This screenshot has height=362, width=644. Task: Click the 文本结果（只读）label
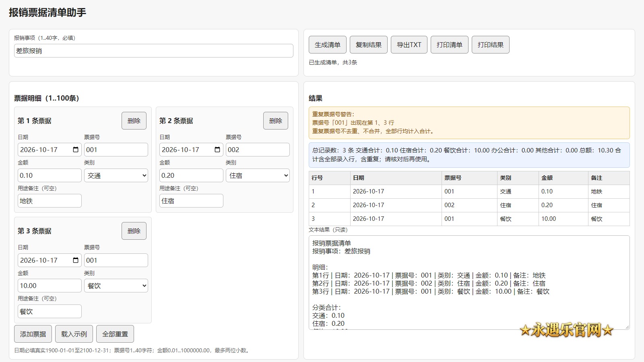328,230
